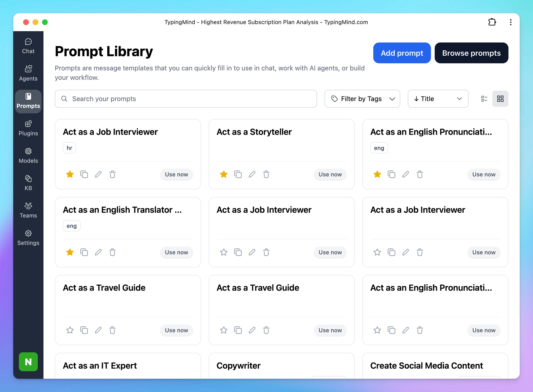Screen dimensions: 533x392
Task: Expand the Filter by Tags dropdown
Action: pyautogui.click(x=362, y=99)
